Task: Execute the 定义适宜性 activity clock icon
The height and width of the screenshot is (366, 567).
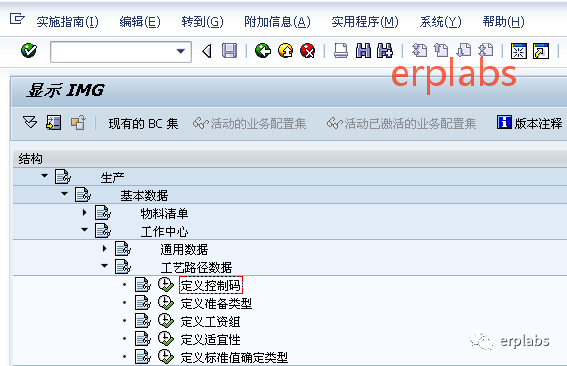Action: click(166, 339)
